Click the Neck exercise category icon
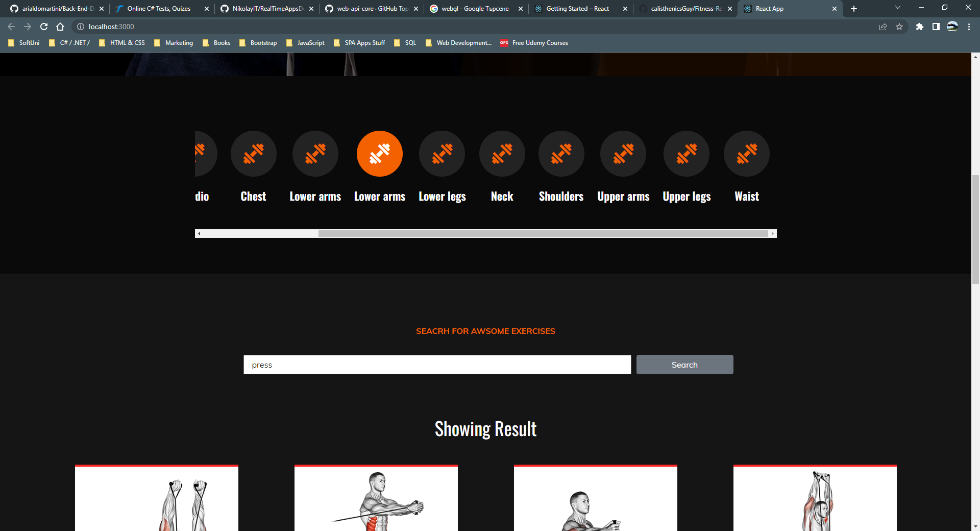The width and height of the screenshot is (980, 531). [x=502, y=154]
